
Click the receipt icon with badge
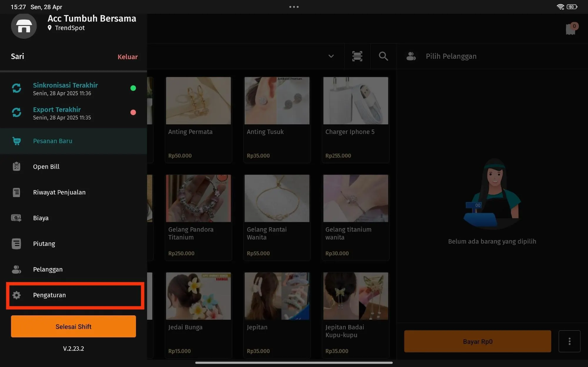(571, 29)
